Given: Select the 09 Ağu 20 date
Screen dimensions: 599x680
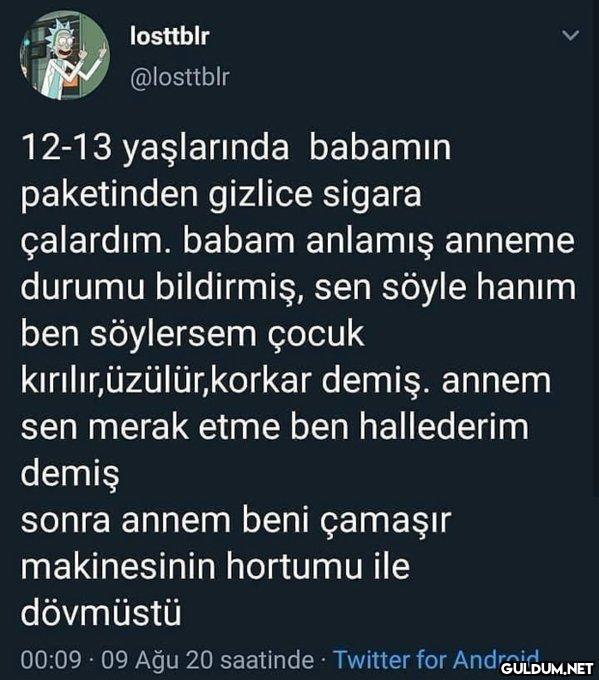Looking at the screenshot, I should click(x=157, y=660).
